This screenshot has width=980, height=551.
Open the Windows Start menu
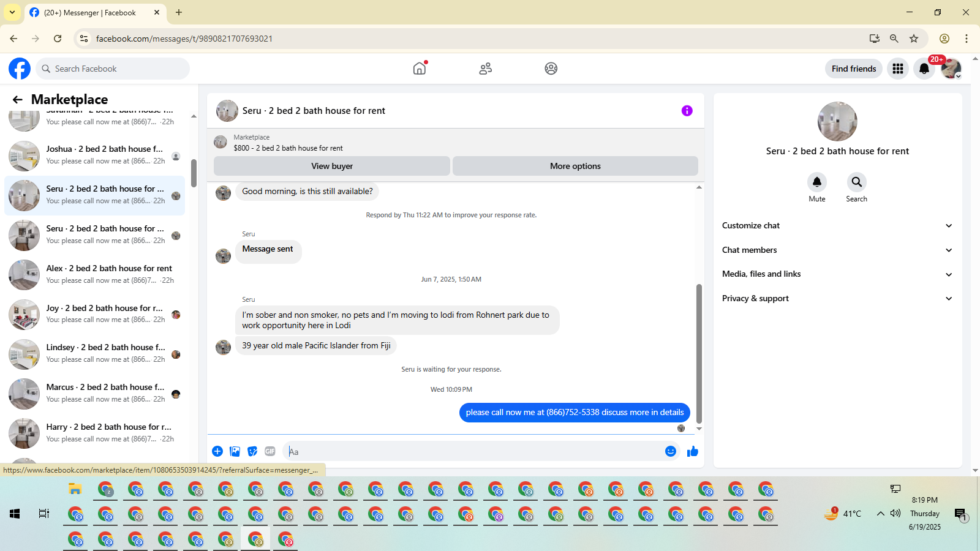(15, 514)
